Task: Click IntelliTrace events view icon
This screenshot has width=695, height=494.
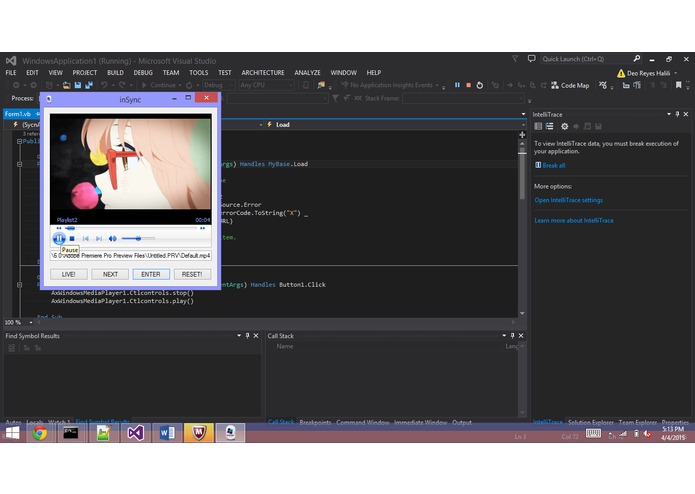Action: tap(538, 127)
